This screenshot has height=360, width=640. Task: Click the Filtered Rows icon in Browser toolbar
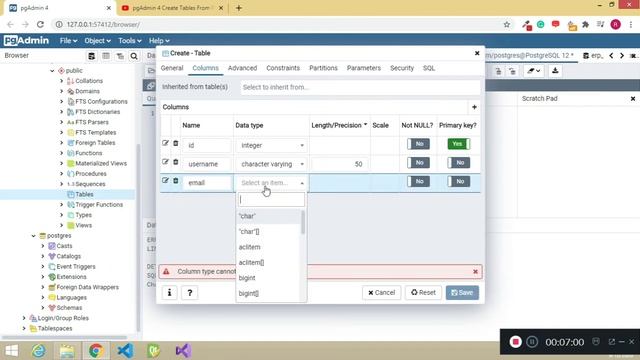click(120, 56)
